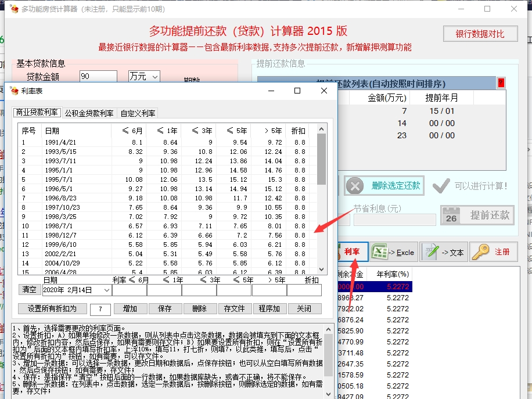Click the notepad icon on the 文本 button
Viewport: 532px width, 399px height.
(431, 252)
